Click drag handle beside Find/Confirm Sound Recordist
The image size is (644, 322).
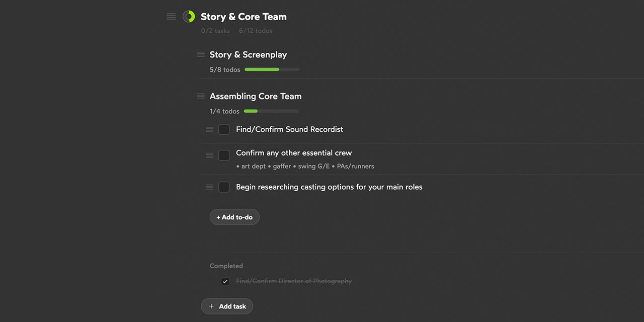pos(210,129)
